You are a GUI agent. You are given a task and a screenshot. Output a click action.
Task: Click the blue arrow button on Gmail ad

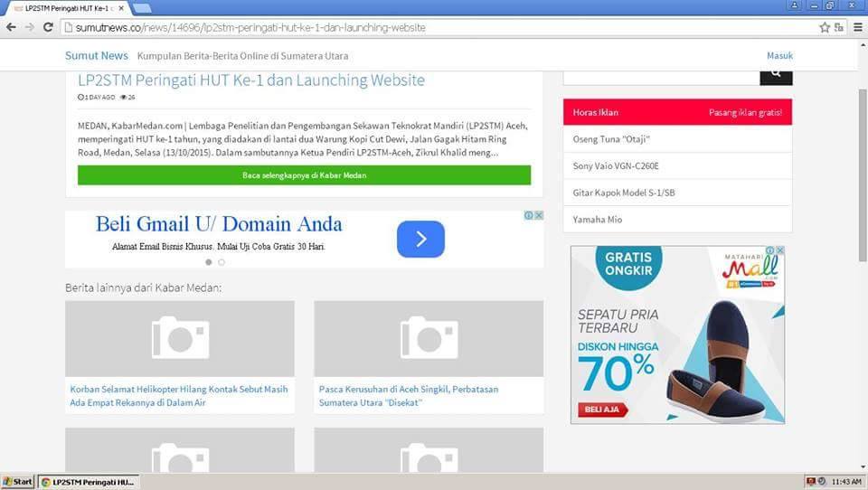(420, 240)
